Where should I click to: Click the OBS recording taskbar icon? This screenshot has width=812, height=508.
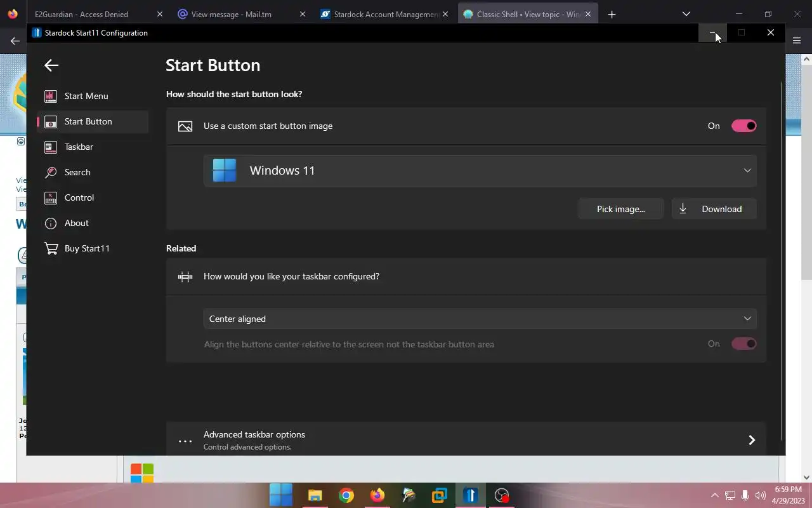[x=502, y=495]
